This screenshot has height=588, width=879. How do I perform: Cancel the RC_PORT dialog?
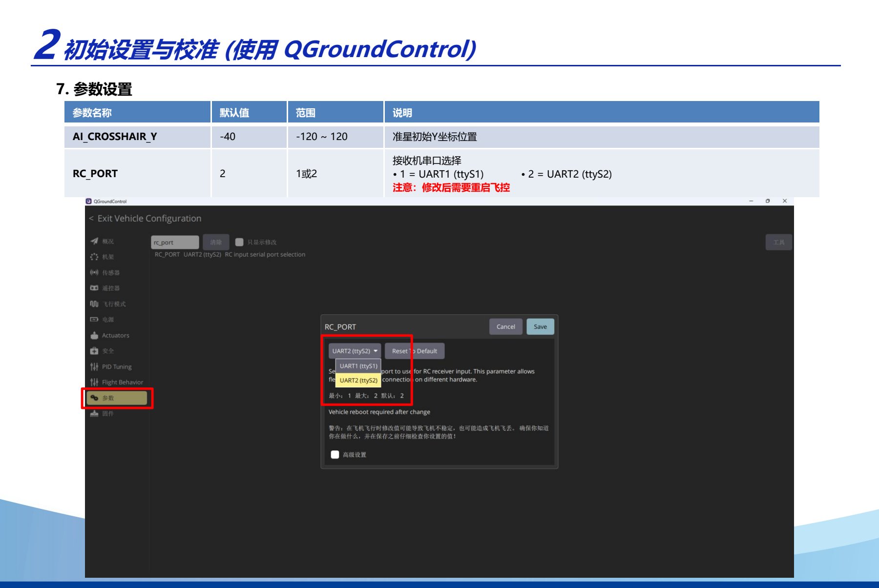point(506,326)
